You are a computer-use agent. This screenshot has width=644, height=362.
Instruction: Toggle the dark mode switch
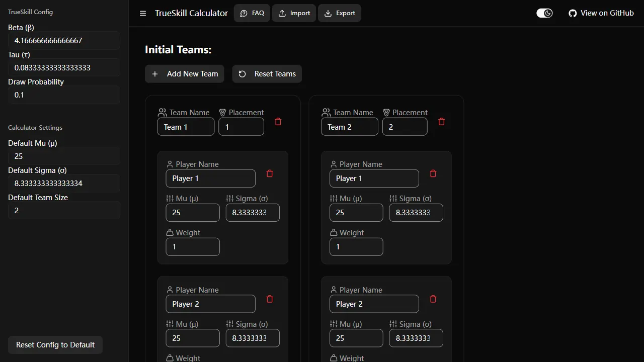[x=544, y=13]
